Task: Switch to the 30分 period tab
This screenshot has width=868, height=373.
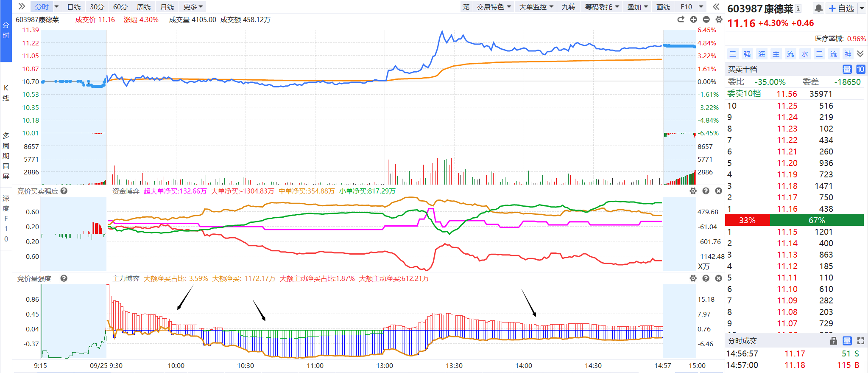Action: [97, 7]
